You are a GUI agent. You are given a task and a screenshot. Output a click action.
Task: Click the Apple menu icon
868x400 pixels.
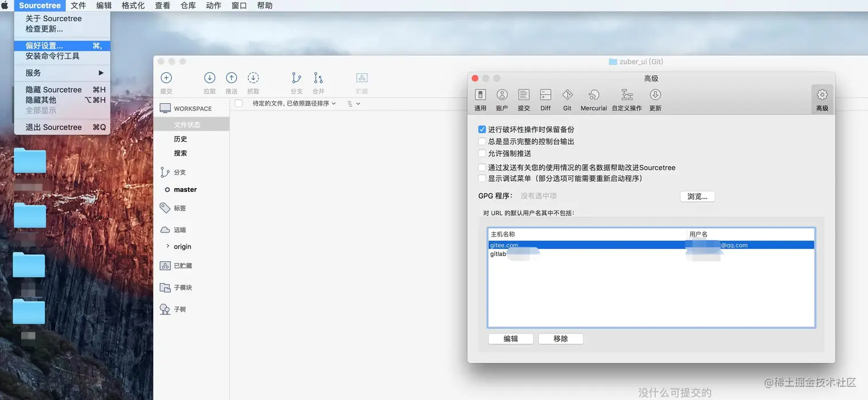[x=5, y=5]
